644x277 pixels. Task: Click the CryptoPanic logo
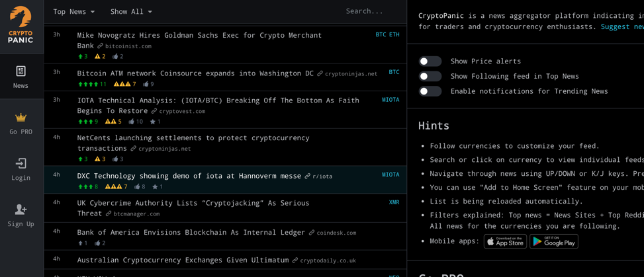coord(21,25)
